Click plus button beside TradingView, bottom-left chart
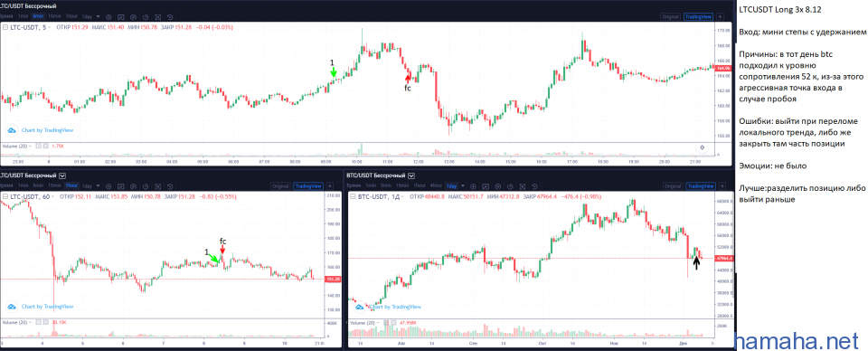Screen dimensions: 868x351 point(330,186)
